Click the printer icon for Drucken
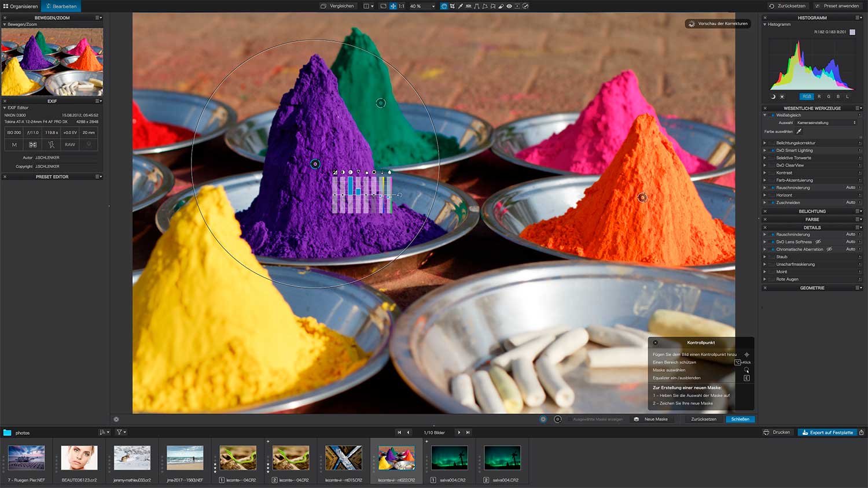The image size is (868, 488). (766, 432)
